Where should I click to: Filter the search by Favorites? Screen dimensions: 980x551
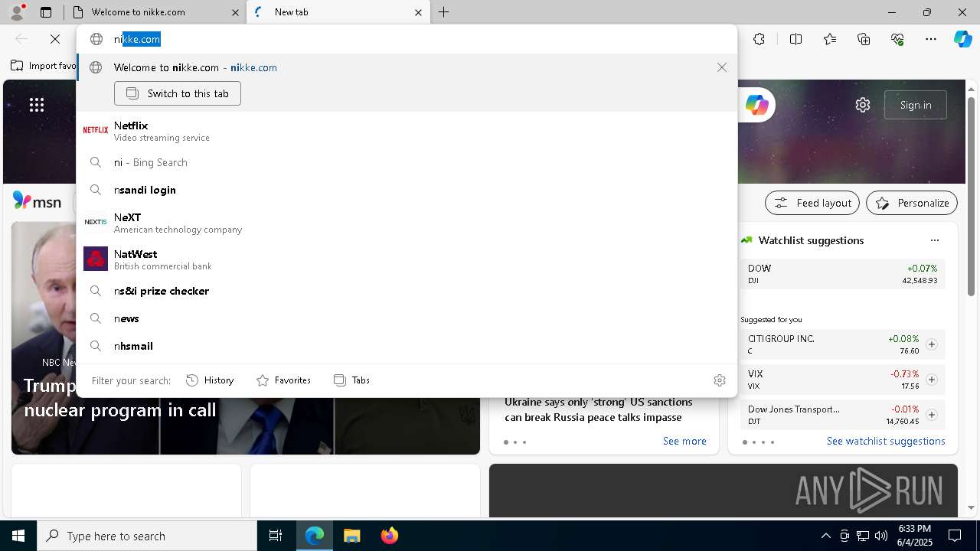283,380
